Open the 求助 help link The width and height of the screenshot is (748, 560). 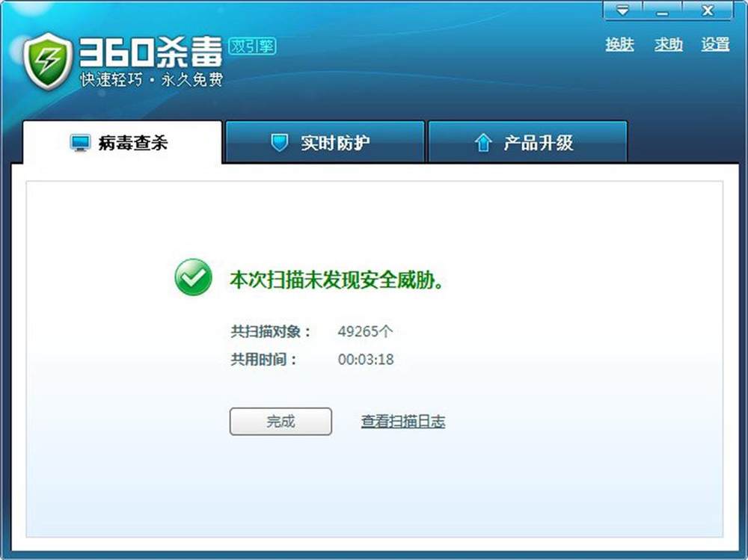click(x=669, y=45)
